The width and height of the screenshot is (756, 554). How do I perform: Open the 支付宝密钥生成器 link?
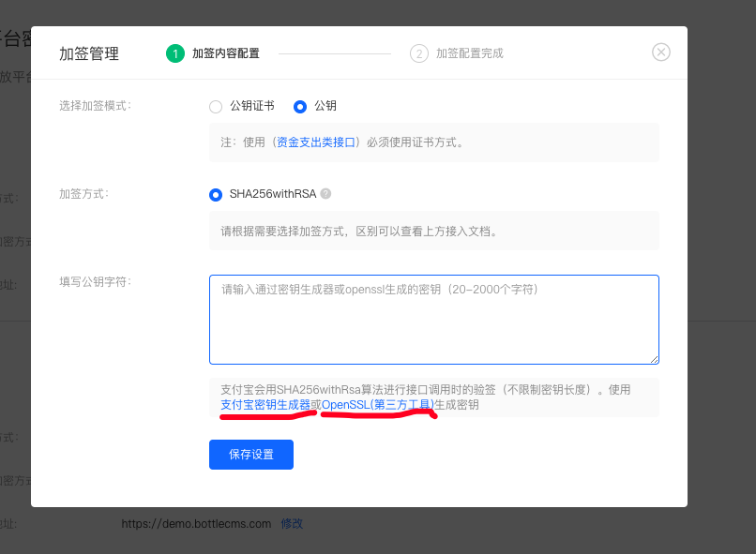pos(265,405)
